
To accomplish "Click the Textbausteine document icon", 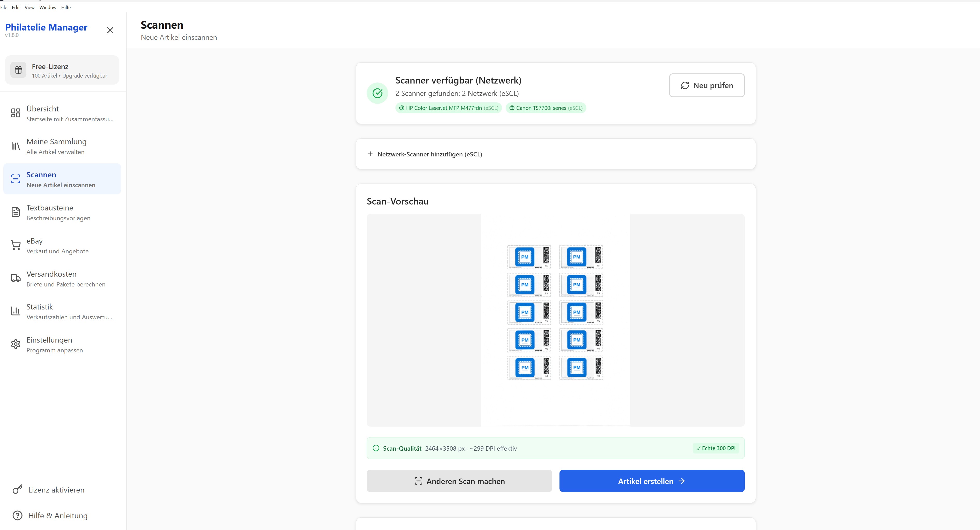I will point(16,212).
